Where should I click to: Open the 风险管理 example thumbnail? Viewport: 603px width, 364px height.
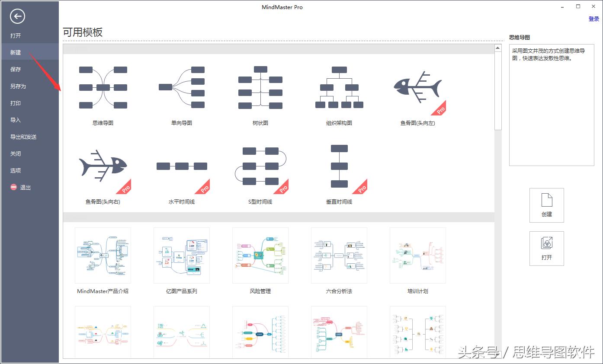tap(260, 255)
